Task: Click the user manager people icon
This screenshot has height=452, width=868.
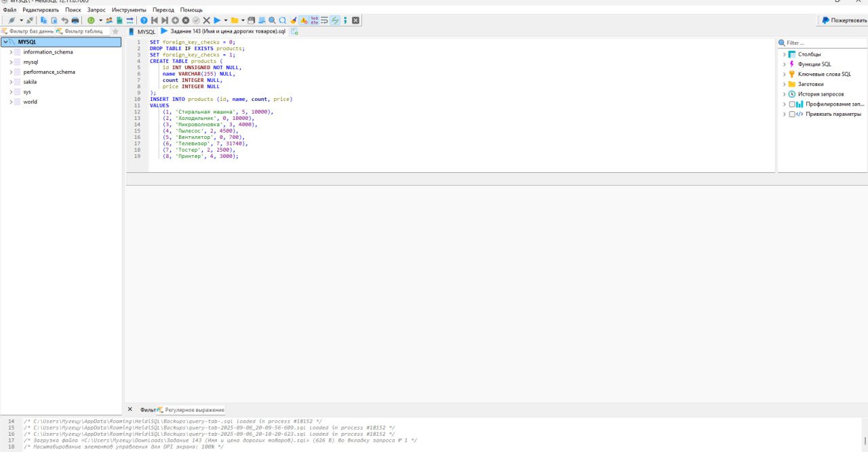Action: click(x=109, y=20)
